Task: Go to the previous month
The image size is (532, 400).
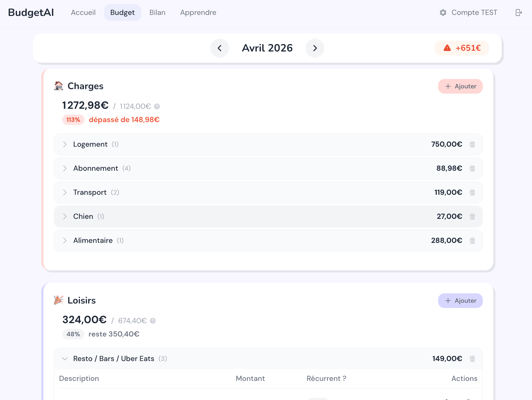Action: pos(220,48)
